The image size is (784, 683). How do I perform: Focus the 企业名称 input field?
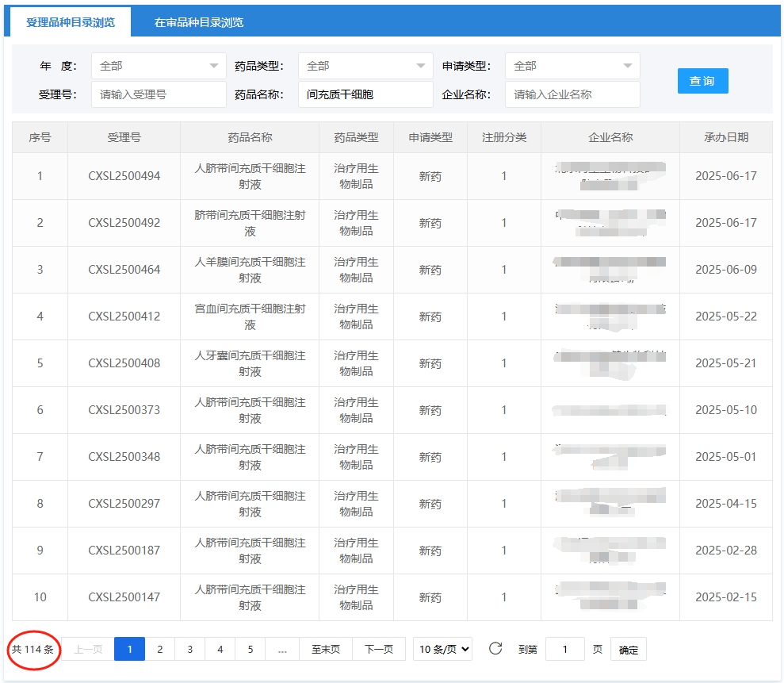pos(572,94)
